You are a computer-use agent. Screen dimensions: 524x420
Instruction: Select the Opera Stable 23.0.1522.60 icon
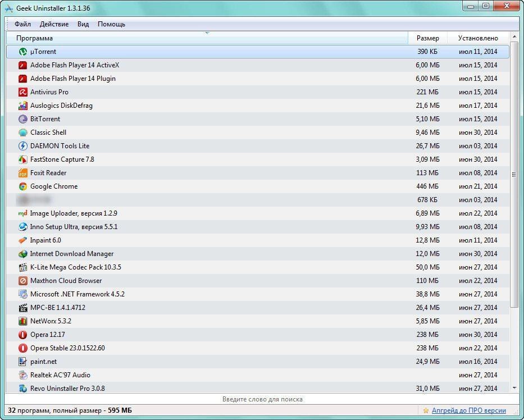pos(22,348)
